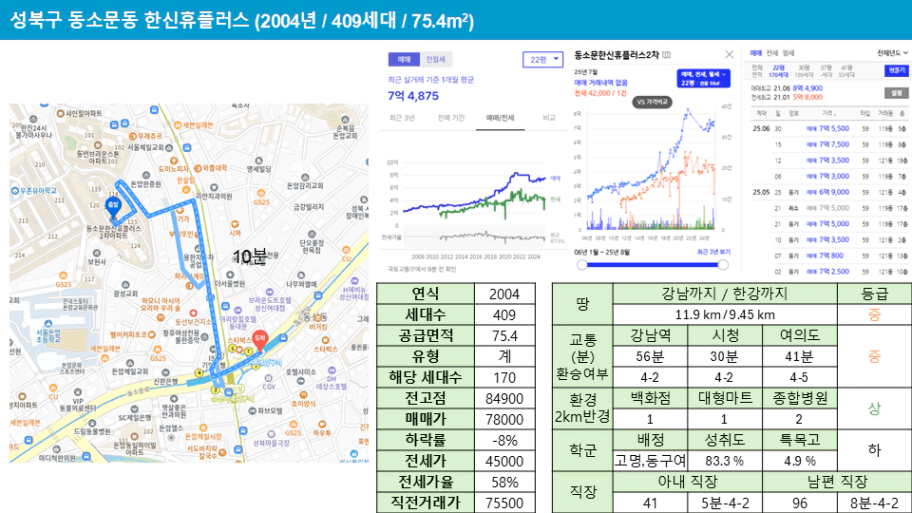Click the right handle of date range slider

pyautogui.click(x=723, y=265)
